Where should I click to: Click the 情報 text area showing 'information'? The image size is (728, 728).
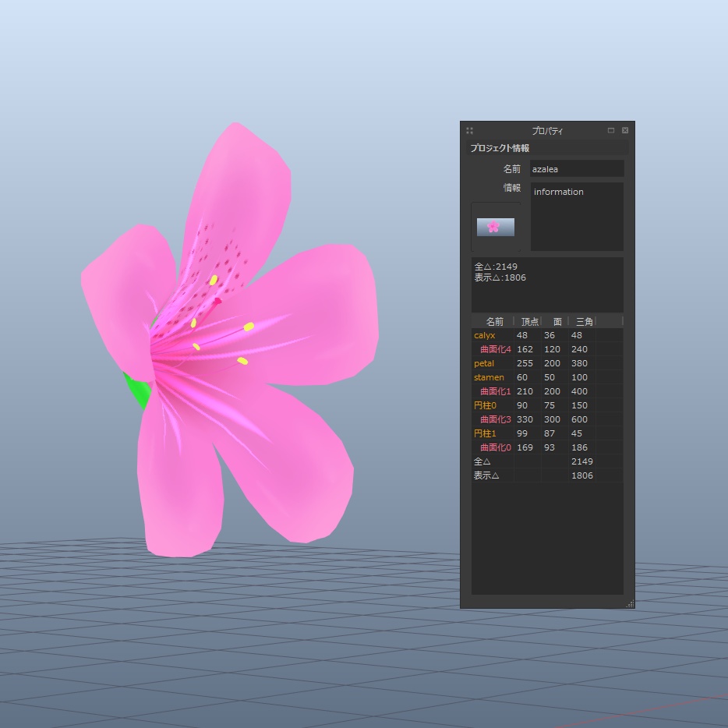pyautogui.click(x=577, y=214)
